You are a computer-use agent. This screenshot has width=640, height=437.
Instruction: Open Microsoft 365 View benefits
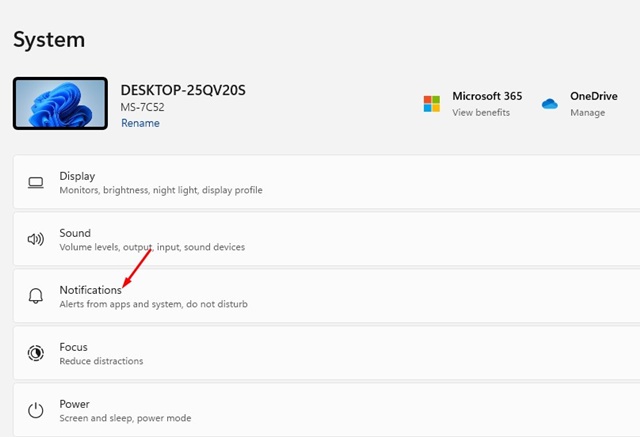(481, 113)
